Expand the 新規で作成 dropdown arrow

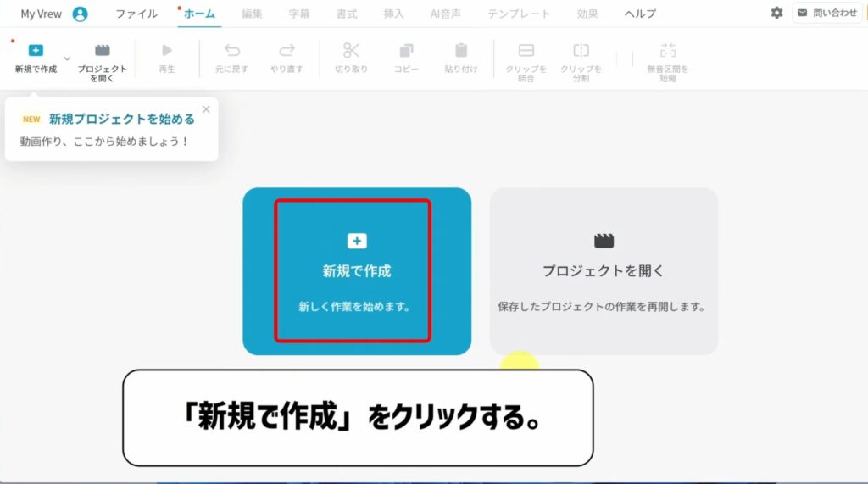pos(68,58)
